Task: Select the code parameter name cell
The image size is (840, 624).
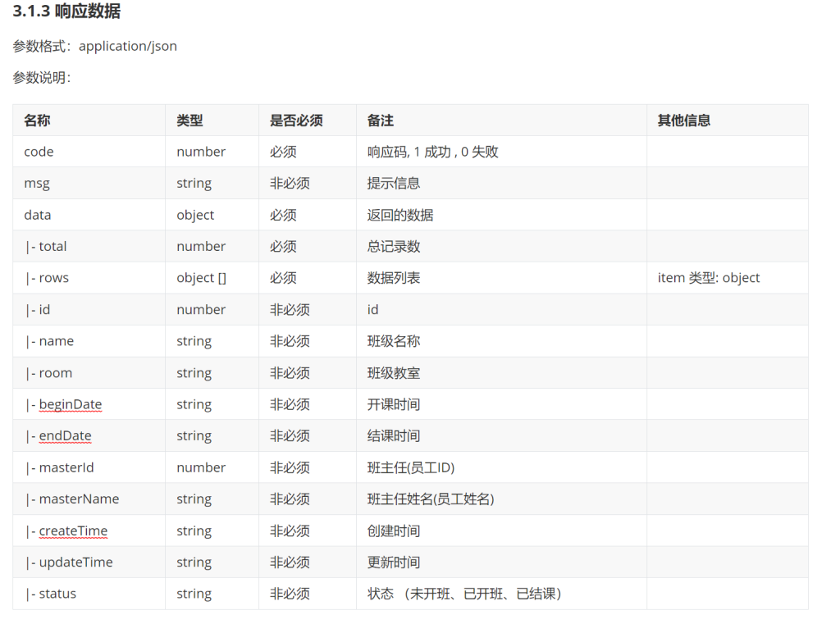Action: 39,152
